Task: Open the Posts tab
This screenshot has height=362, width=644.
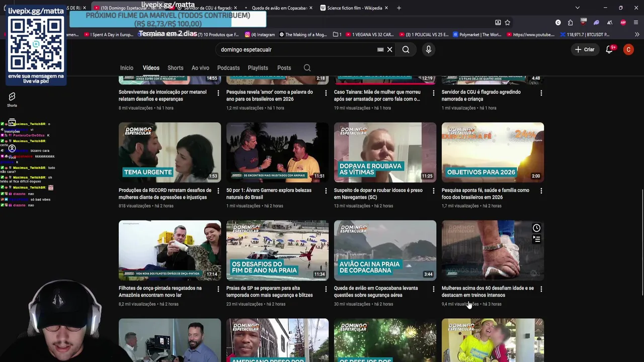Action: pos(284,68)
